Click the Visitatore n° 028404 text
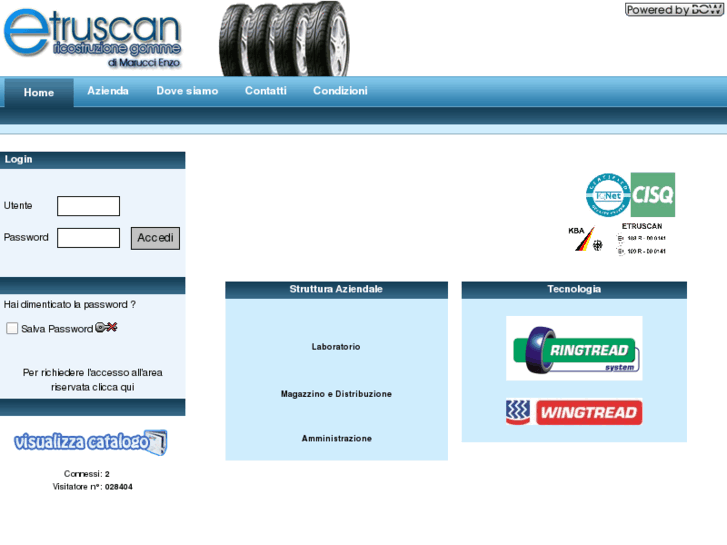 pyautogui.click(x=92, y=487)
